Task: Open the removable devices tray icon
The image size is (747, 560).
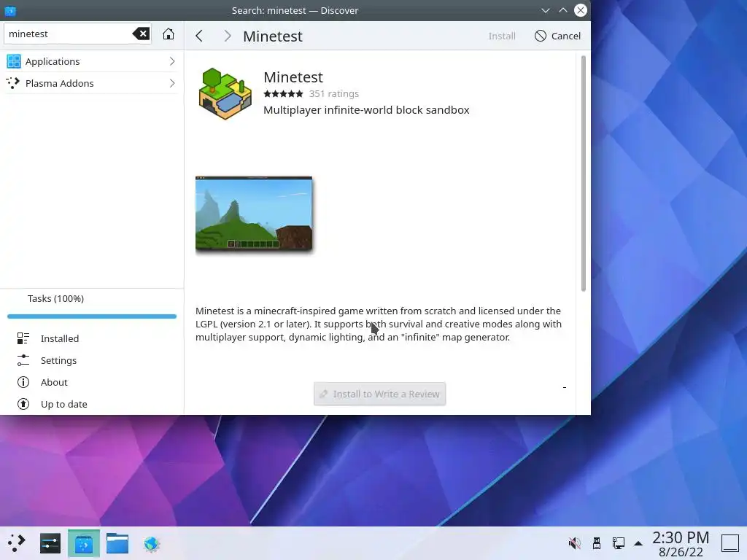Action: (x=597, y=543)
